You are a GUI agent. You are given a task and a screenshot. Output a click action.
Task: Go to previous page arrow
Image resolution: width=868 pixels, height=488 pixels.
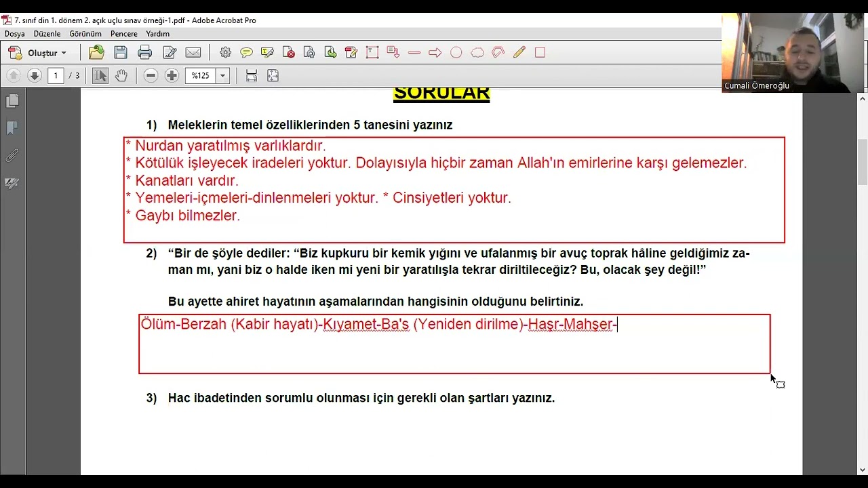click(14, 75)
